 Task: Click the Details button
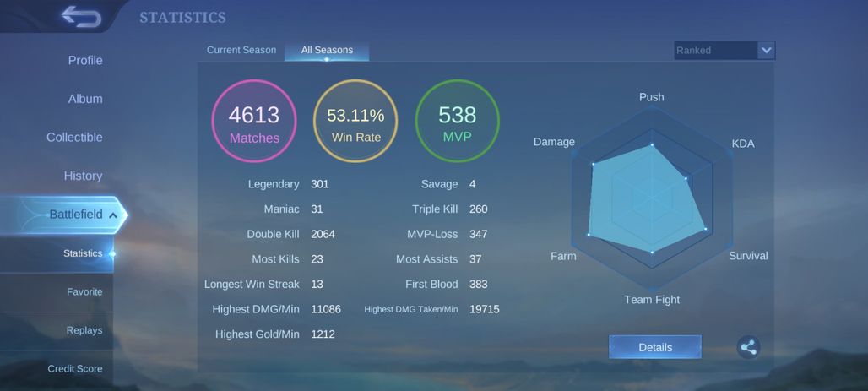655,347
